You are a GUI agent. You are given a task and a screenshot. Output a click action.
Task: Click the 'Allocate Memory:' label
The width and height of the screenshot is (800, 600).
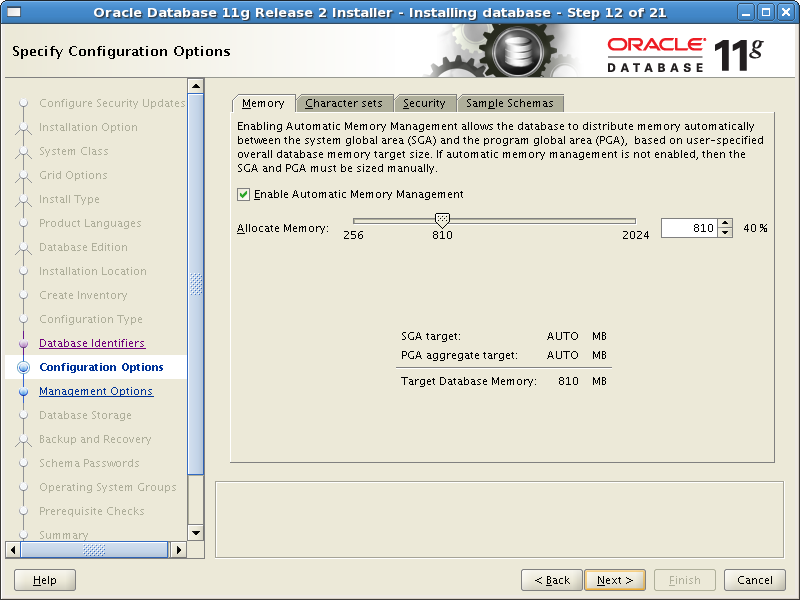(x=283, y=228)
